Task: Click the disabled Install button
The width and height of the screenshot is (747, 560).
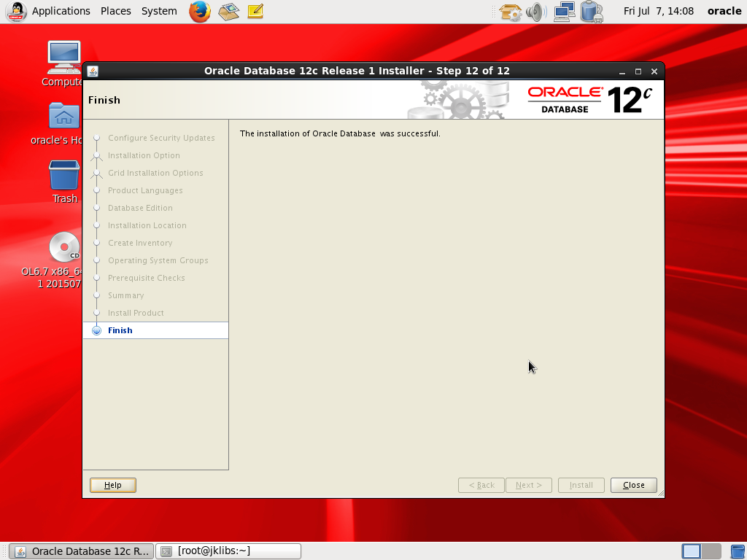Action: (x=581, y=485)
